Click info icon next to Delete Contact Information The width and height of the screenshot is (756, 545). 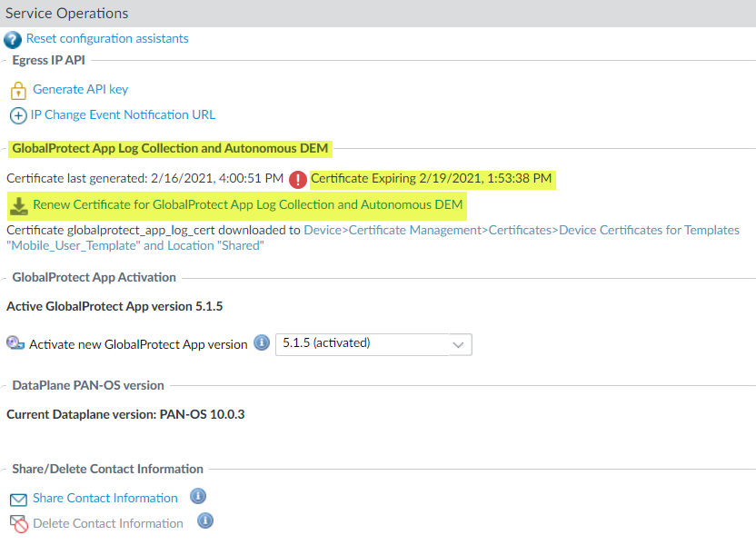coord(205,521)
